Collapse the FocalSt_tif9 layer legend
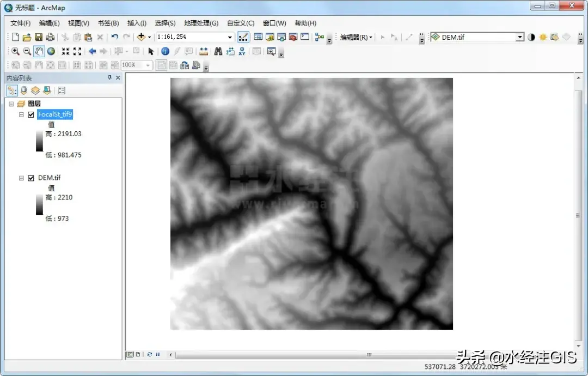 tap(21, 114)
